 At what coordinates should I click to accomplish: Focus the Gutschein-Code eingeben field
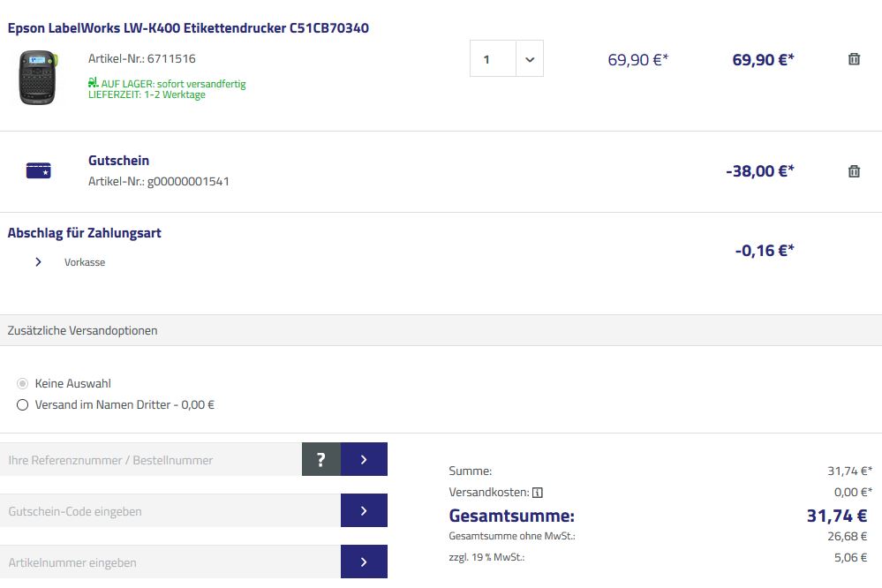tap(170, 510)
